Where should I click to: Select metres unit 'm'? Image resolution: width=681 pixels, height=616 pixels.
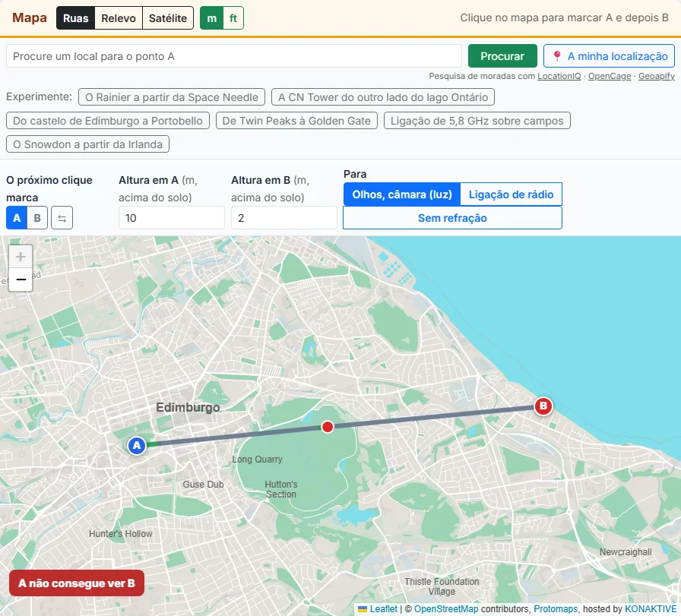[x=211, y=18]
